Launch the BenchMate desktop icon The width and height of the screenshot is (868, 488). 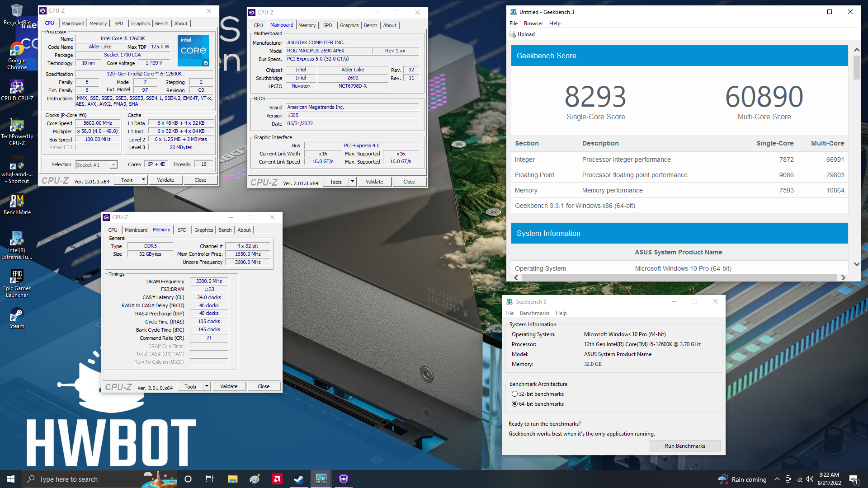17,204
